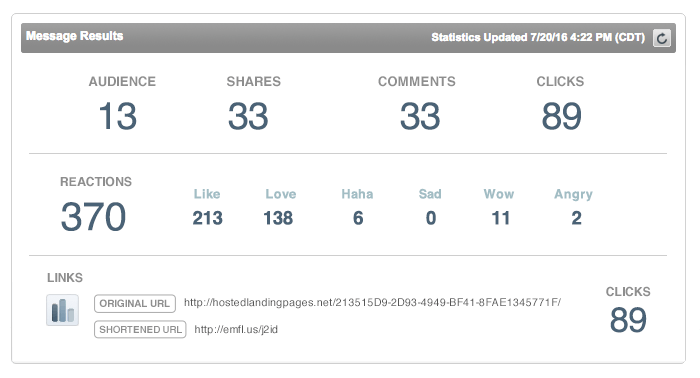Open the emfl.us/j2id shortened link

(236, 329)
